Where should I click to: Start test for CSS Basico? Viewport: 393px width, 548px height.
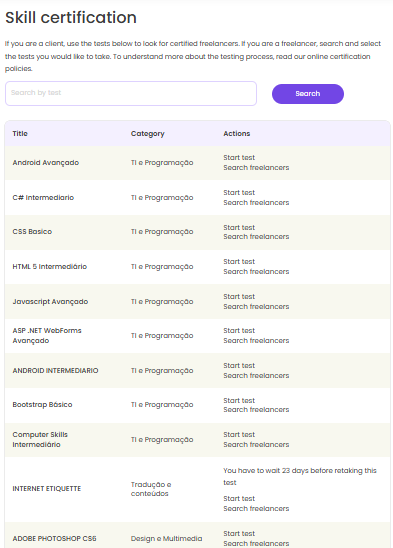(239, 228)
